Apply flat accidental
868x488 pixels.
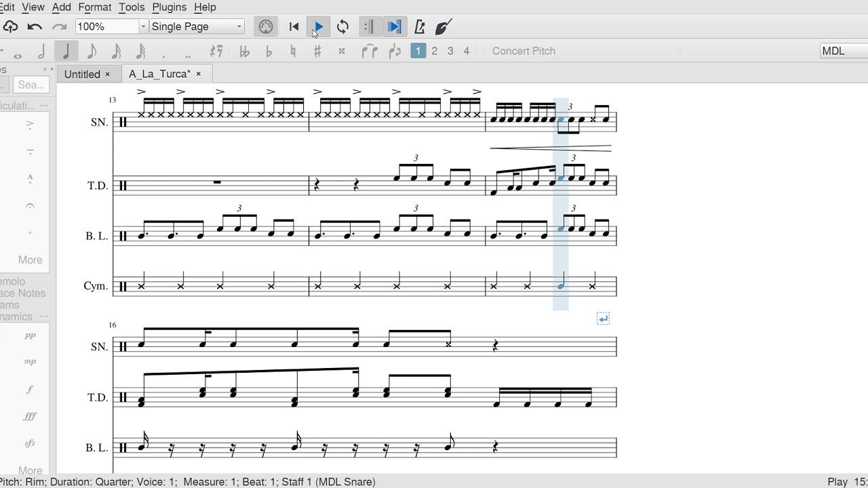(x=269, y=51)
